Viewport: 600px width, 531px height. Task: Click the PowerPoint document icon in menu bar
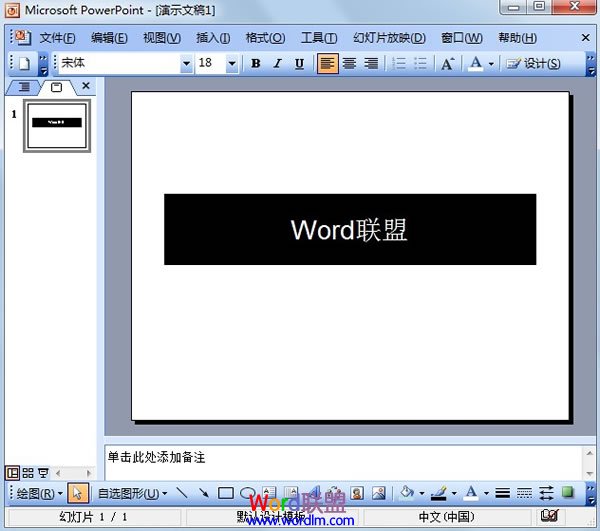pos(22,37)
